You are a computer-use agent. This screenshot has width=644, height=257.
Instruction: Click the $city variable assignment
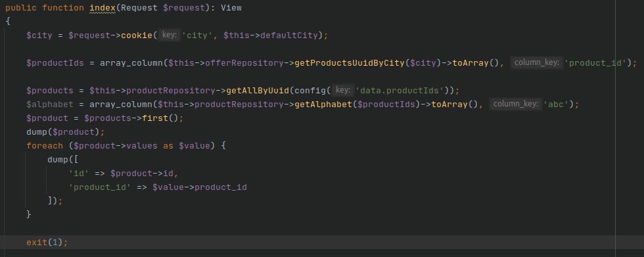[x=39, y=35]
